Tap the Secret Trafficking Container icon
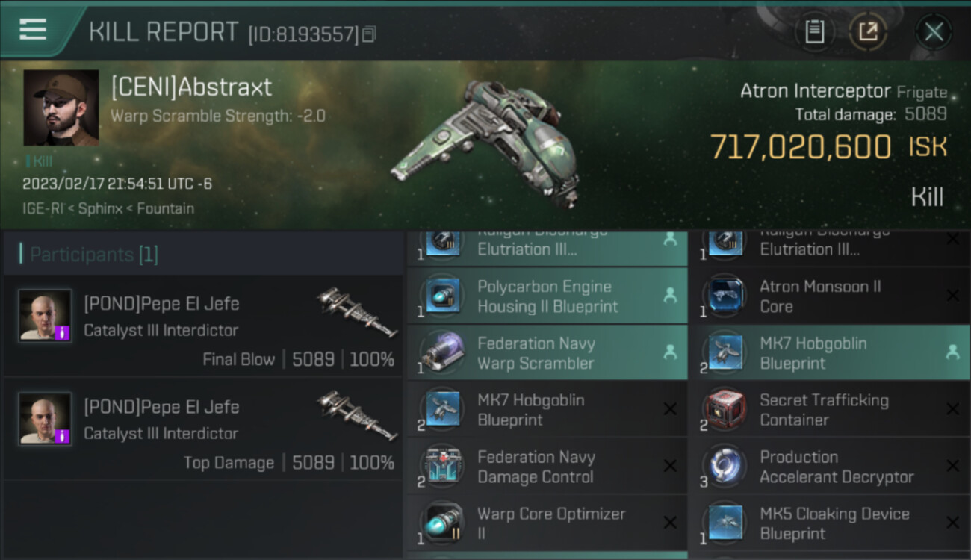The width and height of the screenshot is (971, 560). pos(725,409)
